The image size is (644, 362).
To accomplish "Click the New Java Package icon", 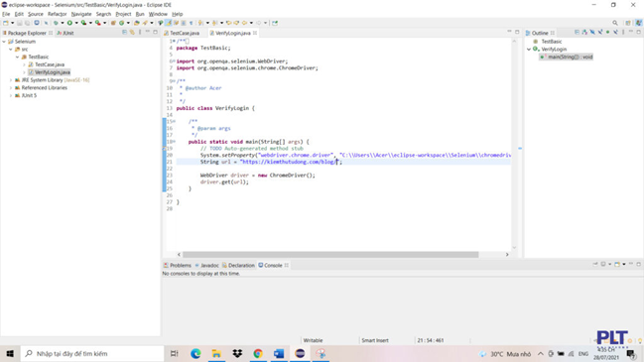I will click(x=114, y=23).
